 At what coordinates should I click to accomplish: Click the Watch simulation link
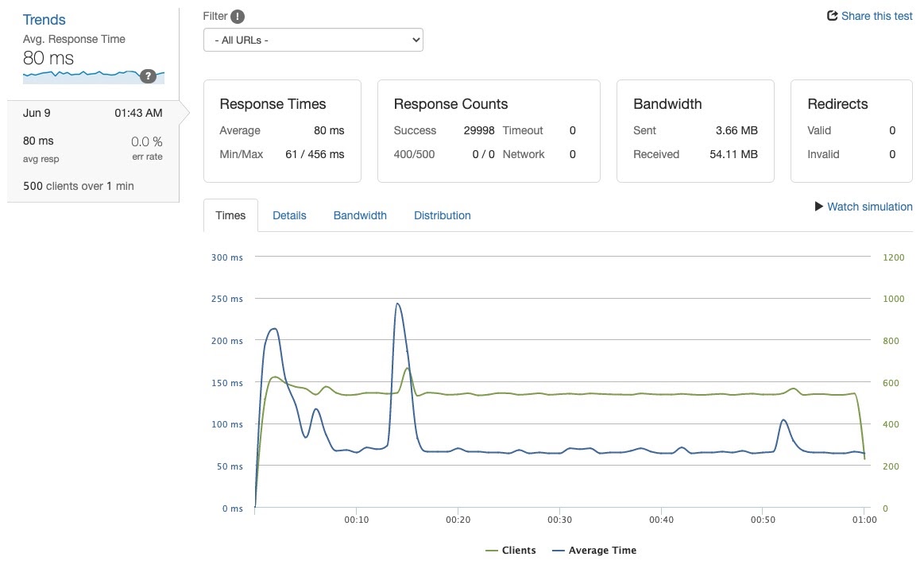pyautogui.click(x=870, y=207)
